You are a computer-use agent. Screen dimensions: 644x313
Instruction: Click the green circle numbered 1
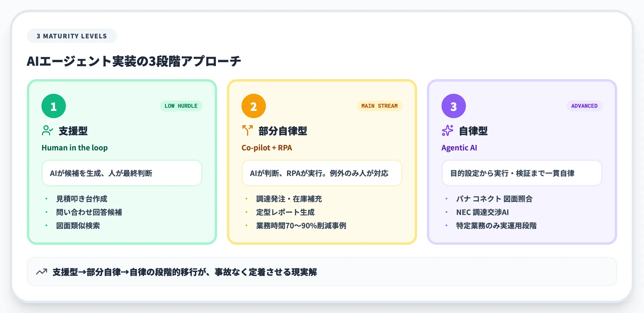tap(53, 106)
